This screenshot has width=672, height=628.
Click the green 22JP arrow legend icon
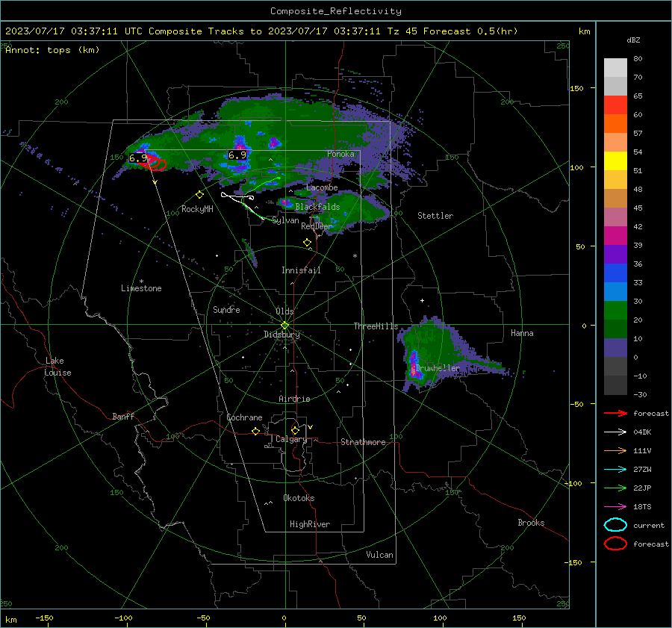coord(615,488)
